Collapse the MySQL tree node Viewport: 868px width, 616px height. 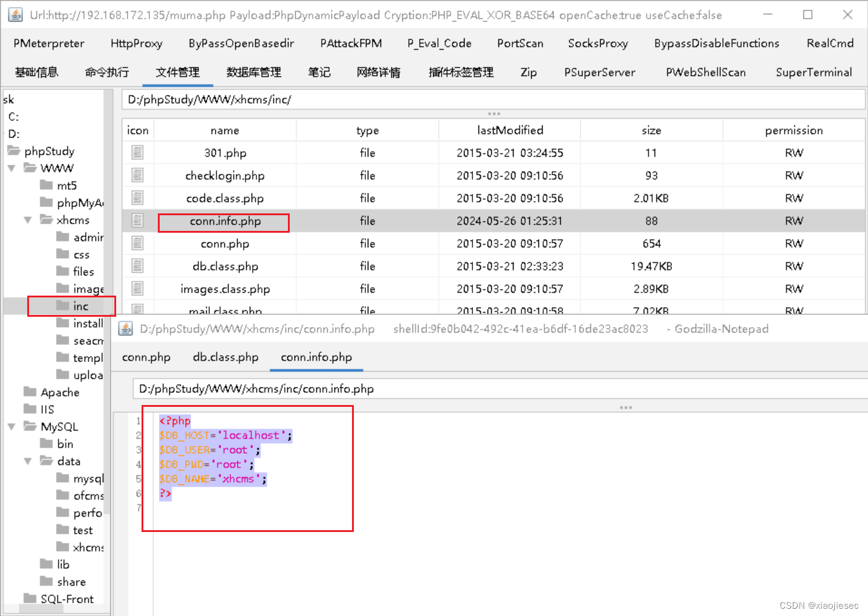click(11, 427)
